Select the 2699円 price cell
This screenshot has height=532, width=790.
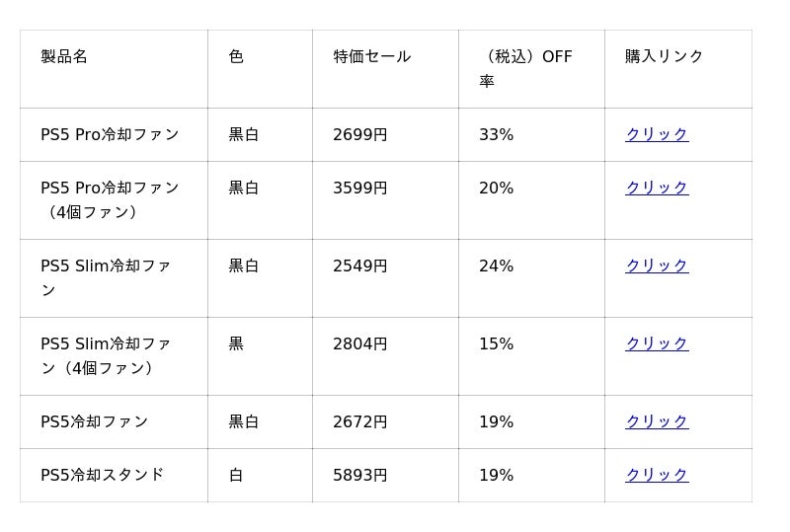(x=359, y=134)
